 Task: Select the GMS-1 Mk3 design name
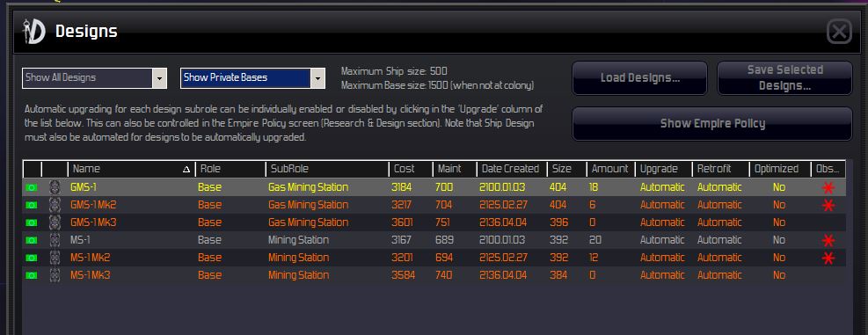point(93,222)
